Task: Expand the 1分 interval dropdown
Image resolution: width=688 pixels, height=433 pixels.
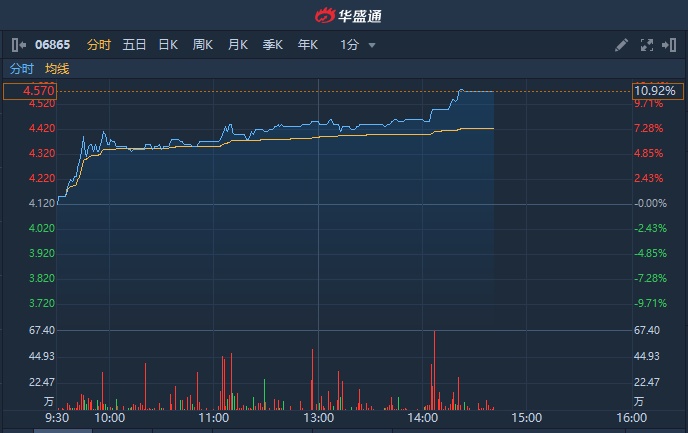Action: pyautogui.click(x=350, y=45)
